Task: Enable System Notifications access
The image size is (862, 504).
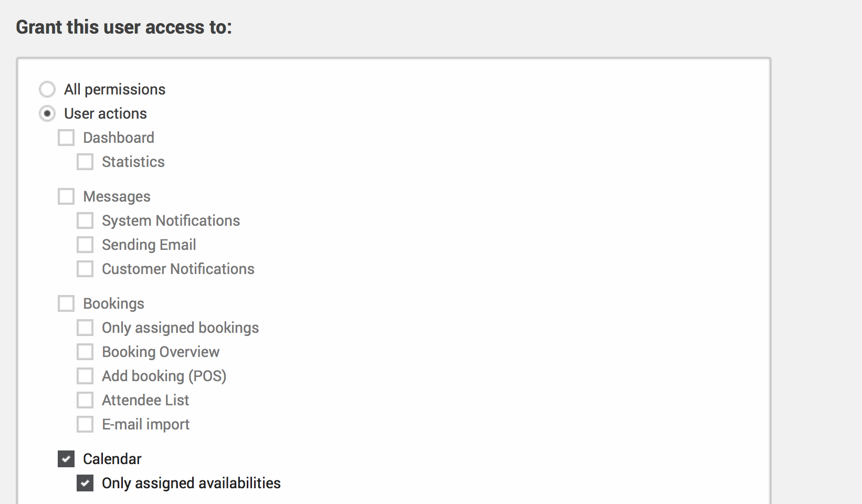Action: (85, 220)
